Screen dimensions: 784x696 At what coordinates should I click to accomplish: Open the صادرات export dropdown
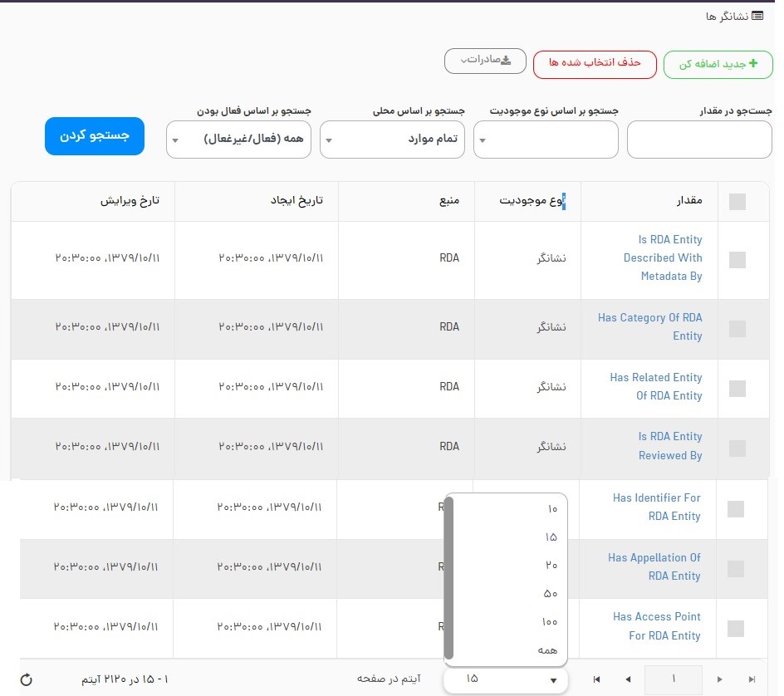click(x=485, y=61)
